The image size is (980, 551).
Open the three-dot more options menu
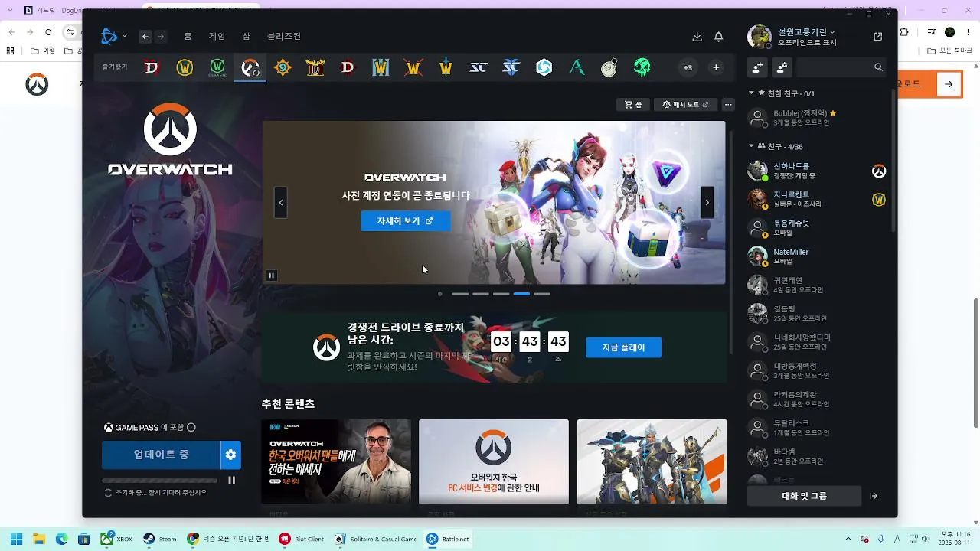click(728, 105)
